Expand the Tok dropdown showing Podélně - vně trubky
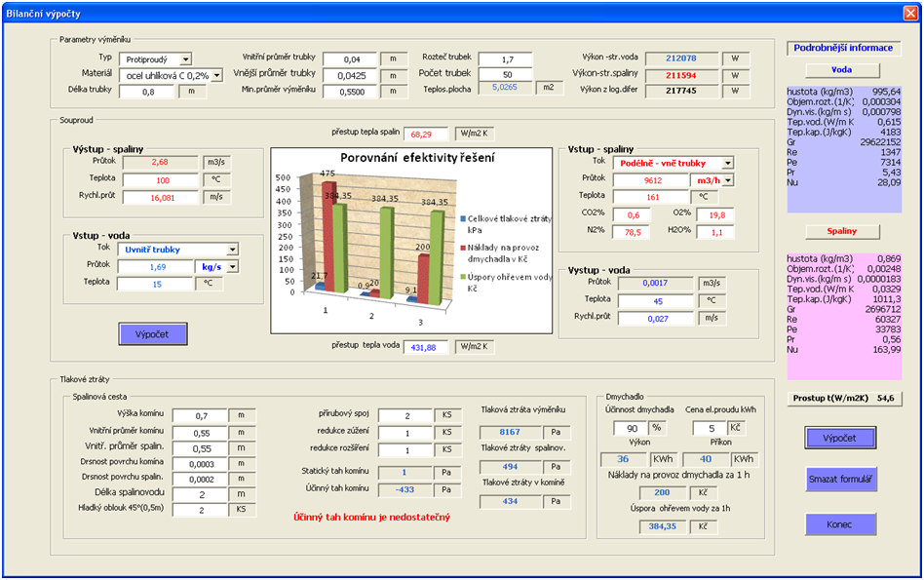This screenshot has width=924, height=580. (x=728, y=163)
